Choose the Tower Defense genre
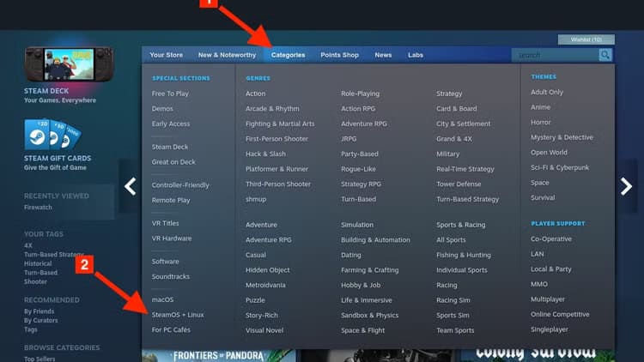644x362 pixels. pos(459,184)
